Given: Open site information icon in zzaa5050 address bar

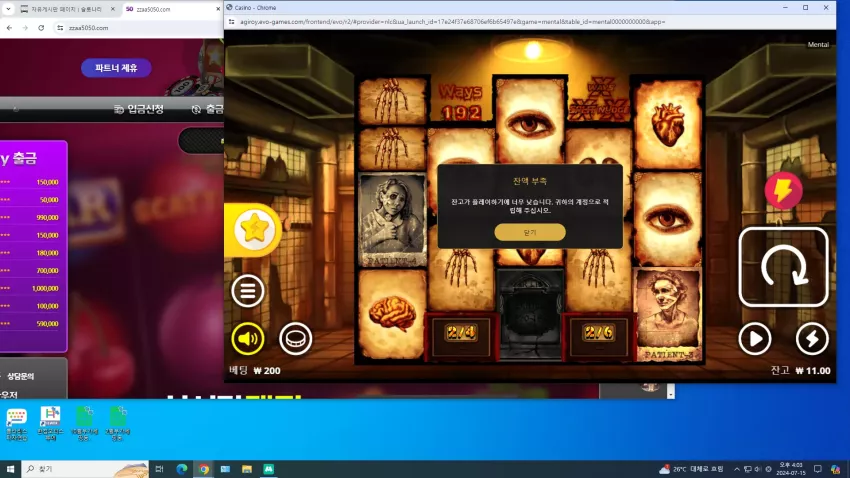Looking at the screenshot, I should [x=60, y=28].
